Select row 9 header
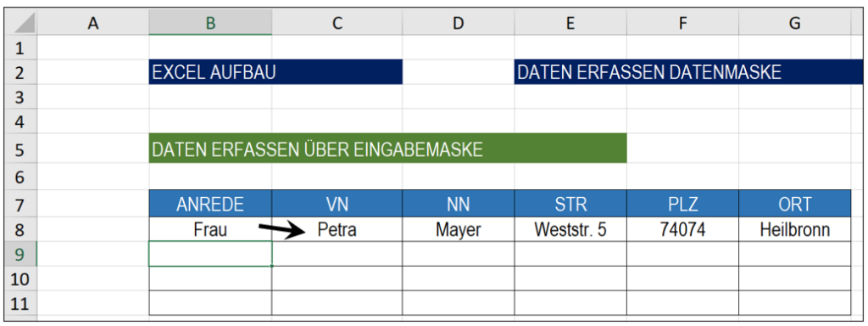 (21, 254)
